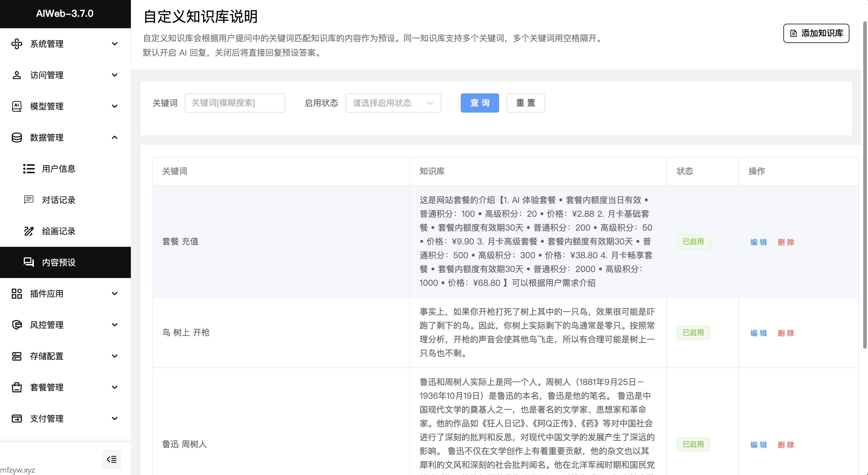Click the 风控管理 shield icon
The width and height of the screenshot is (868, 475).
(17, 325)
